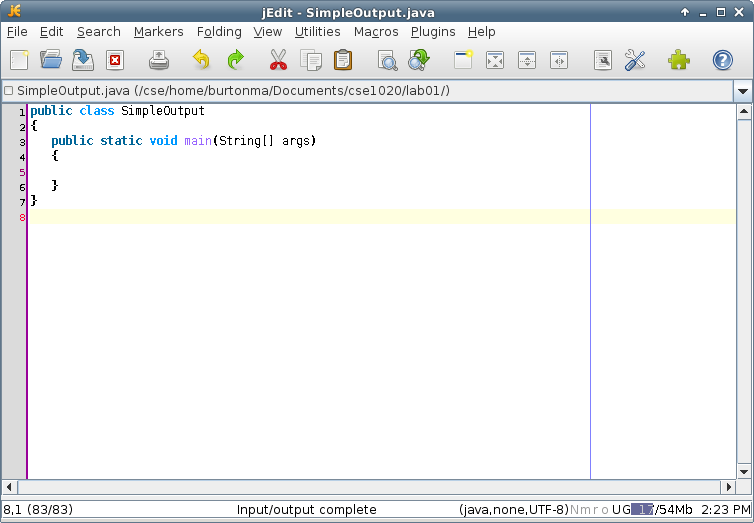Toggle the 'o' overwrite status indicator
The width and height of the screenshot is (754, 523).
pos(604,510)
